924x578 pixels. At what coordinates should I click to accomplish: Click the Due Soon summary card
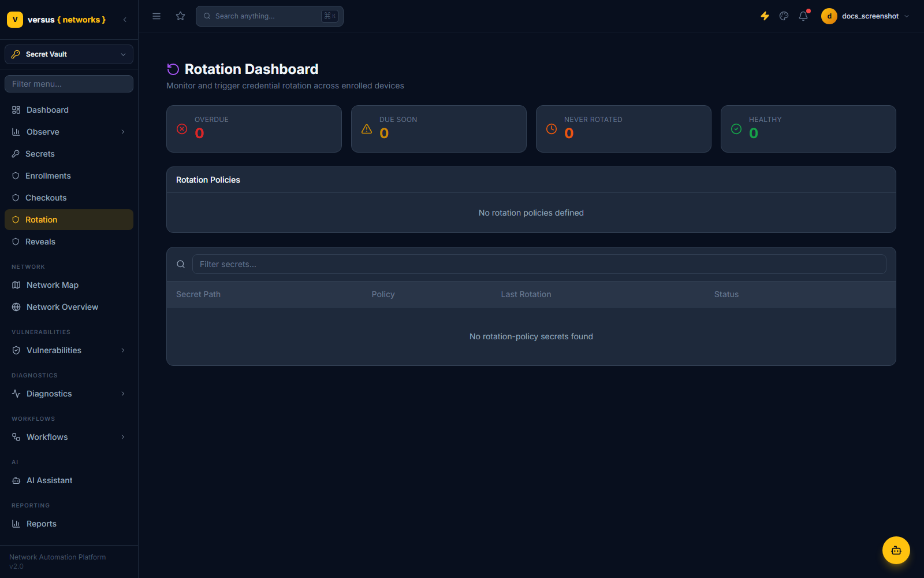point(439,129)
